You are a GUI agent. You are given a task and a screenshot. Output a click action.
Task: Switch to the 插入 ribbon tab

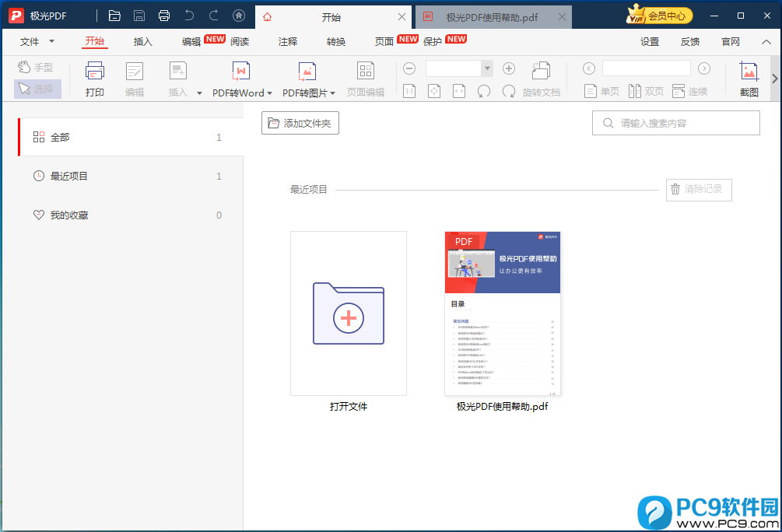(x=142, y=42)
